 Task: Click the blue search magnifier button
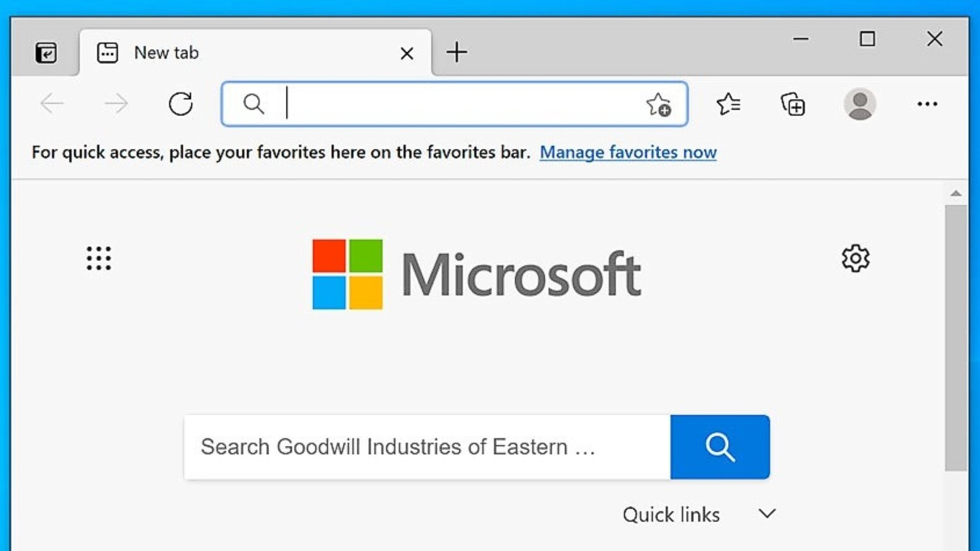[x=720, y=447]
